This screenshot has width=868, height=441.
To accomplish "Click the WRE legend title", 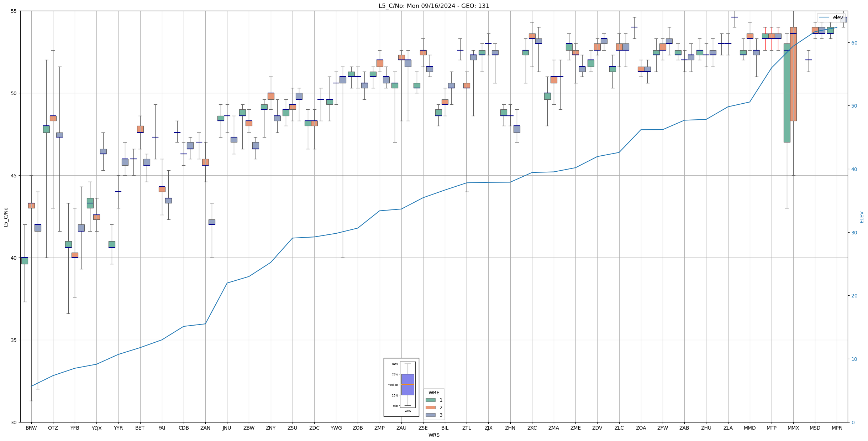I will [434, 393].
